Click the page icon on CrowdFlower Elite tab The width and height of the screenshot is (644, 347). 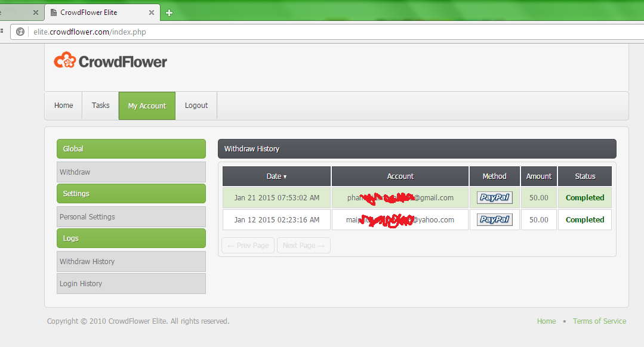(x=53, y=13)
